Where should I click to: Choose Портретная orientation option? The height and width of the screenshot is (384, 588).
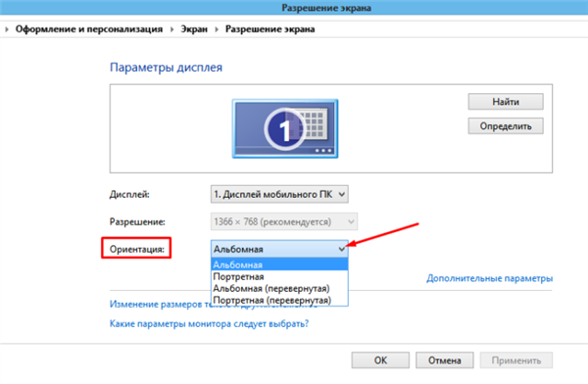tap(279, 277)
